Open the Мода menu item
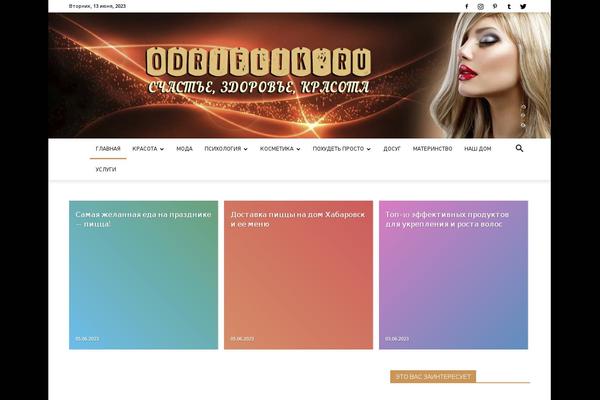The height and width of the screenshot is (400, 600). pos(184,149)
